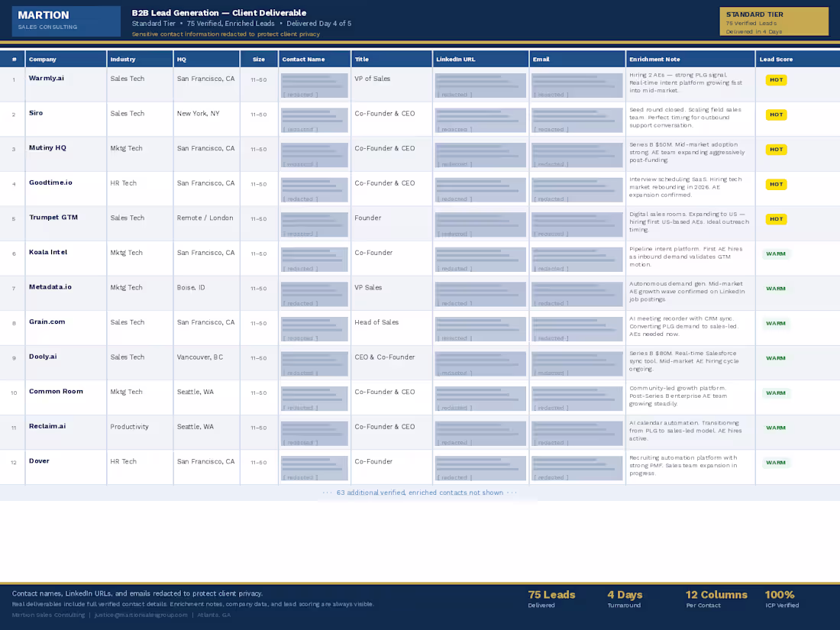Click the HOT badge in Goodtime.io row
The image size is (840, 630).
777,184
